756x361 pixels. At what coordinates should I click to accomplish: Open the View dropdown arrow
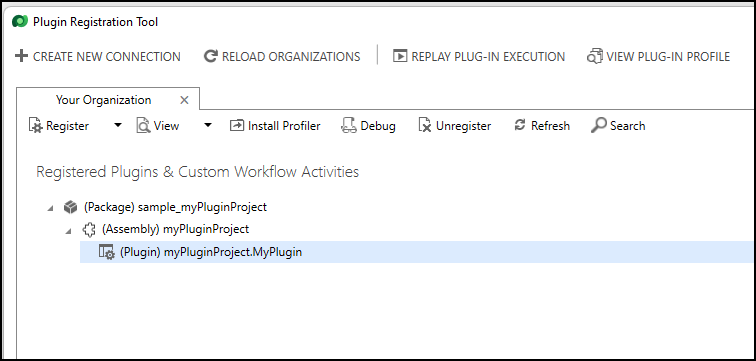point(208,125)
